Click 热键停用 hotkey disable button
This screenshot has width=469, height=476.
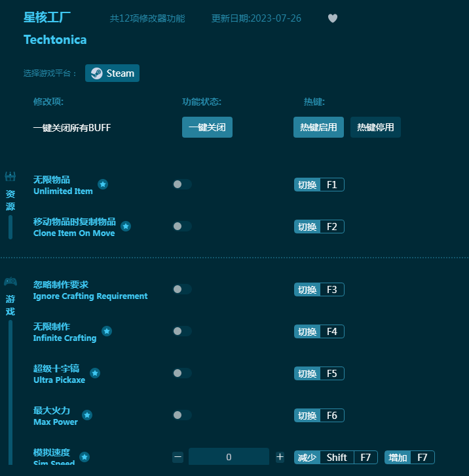pyautogui.click(x=375, y=127)
